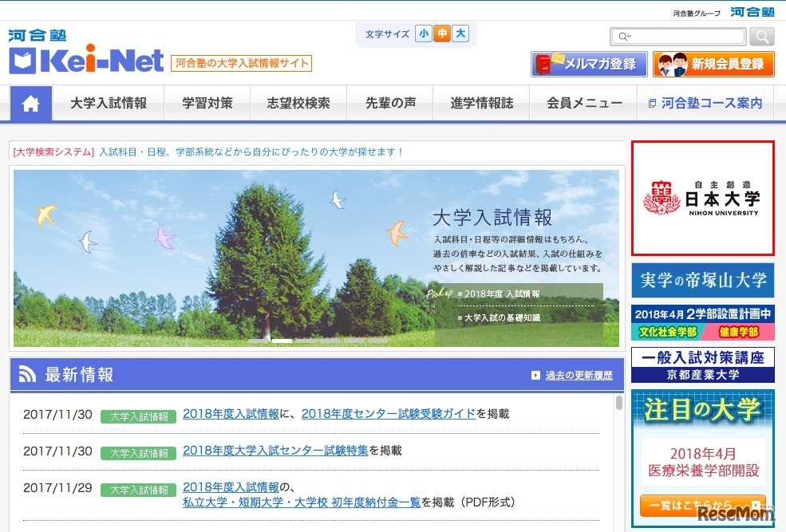Click the 河合塾 logo at top right
Screen dimensions: 786x532
click(752, 12)
